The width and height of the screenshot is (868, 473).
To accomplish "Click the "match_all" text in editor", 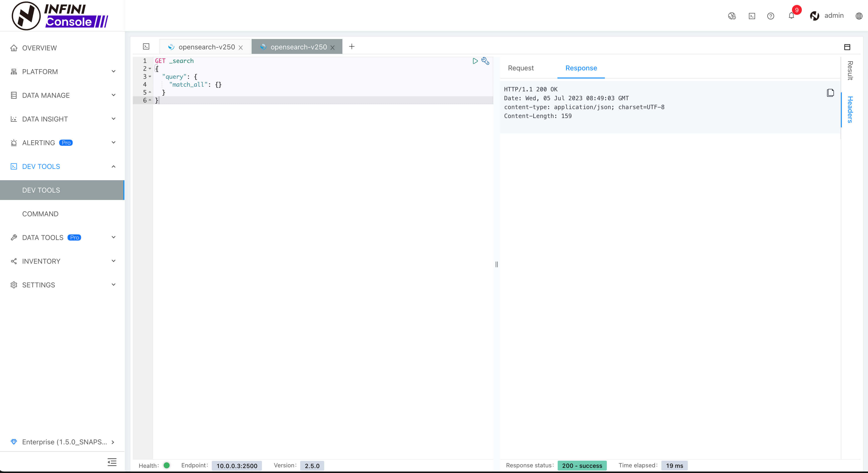I will pyautogui.click(x=188, y=85).
